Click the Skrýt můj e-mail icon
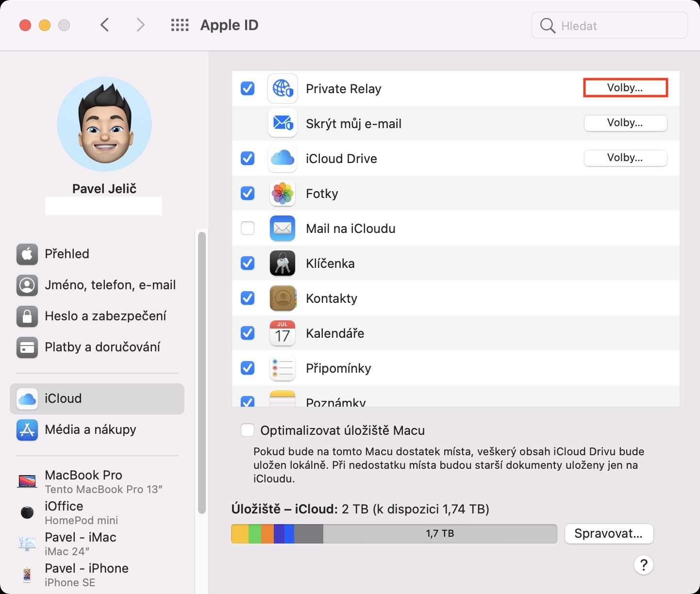 (x=283, y=123)
